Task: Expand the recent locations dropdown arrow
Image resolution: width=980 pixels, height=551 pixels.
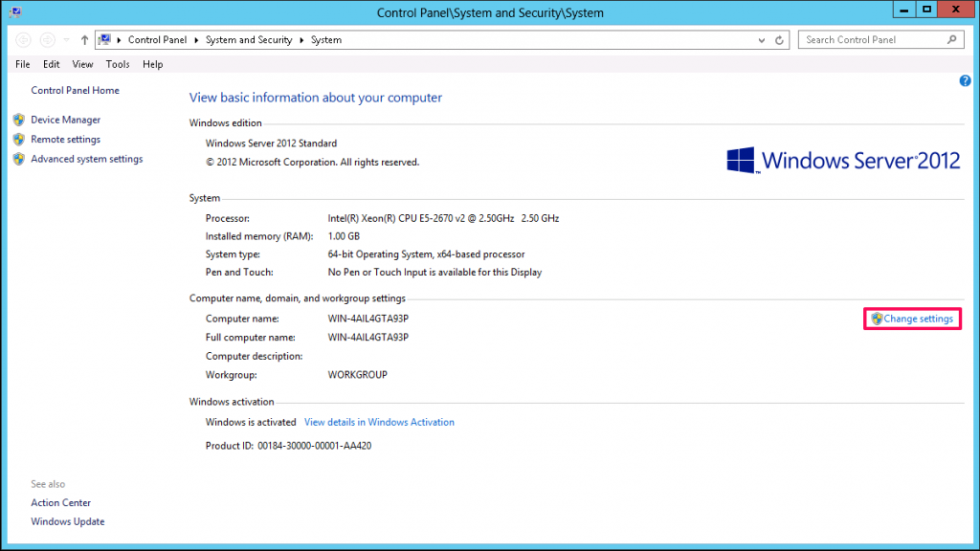Action: pos(66,40)
